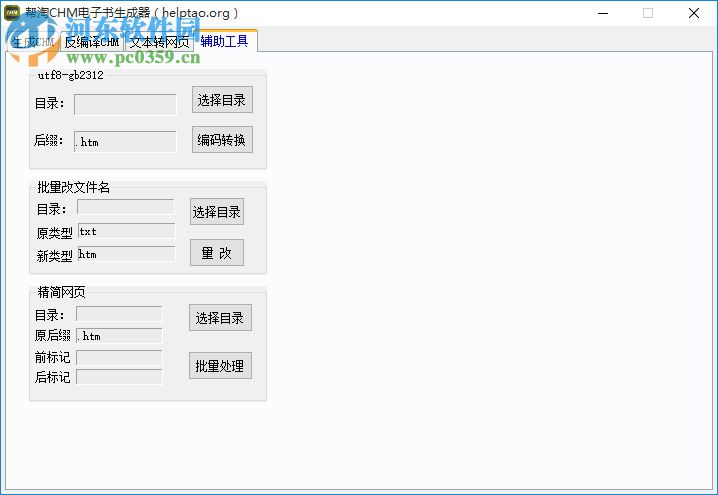Focus the 目录 field in 精简网页 group
This screenshot has width=718, height=495.
[119, 314]
